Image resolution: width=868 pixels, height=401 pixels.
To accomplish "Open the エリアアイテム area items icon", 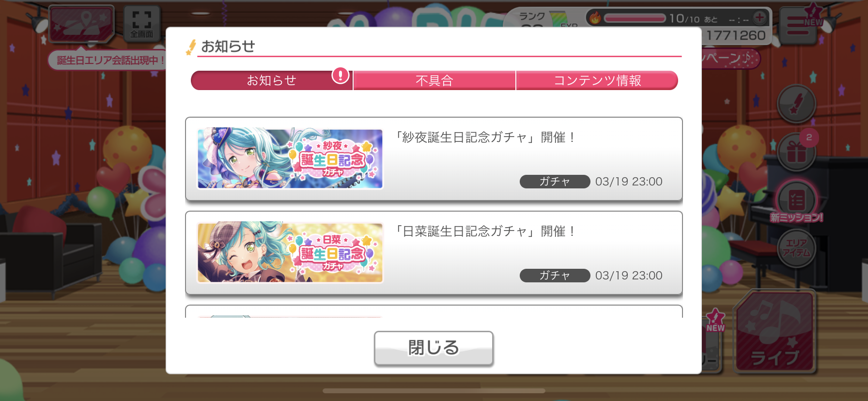I will [796, 247].
